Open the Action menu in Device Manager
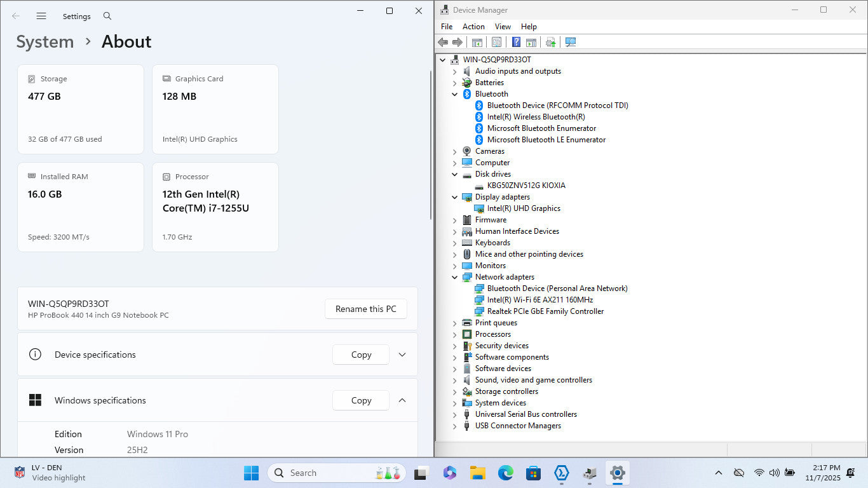 [x=473, y=27]
